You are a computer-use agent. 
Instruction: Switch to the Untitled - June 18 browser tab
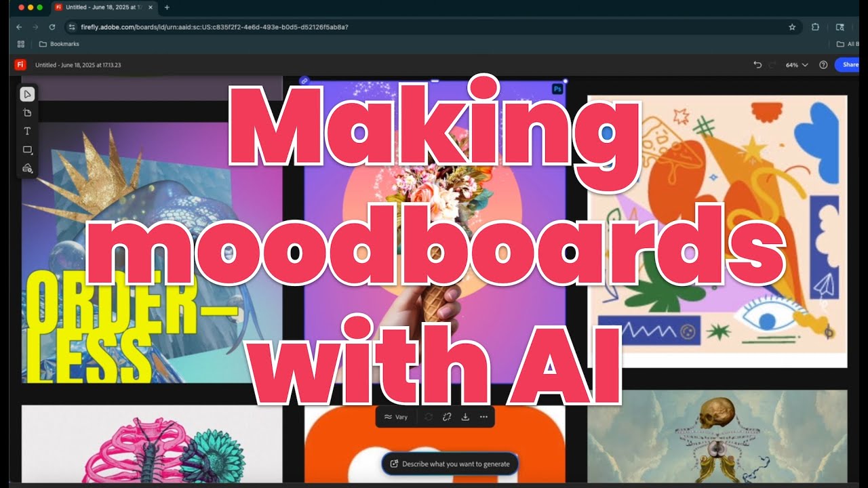[x=104, y=7]
